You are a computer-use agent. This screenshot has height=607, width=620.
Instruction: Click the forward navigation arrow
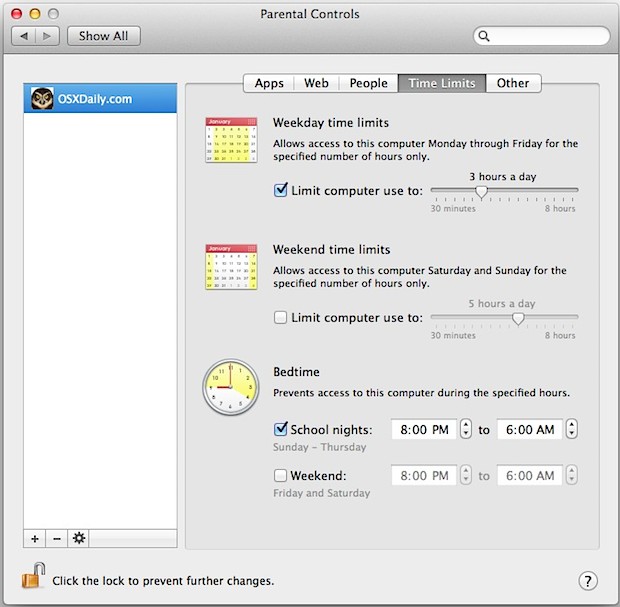pos(47,36)
